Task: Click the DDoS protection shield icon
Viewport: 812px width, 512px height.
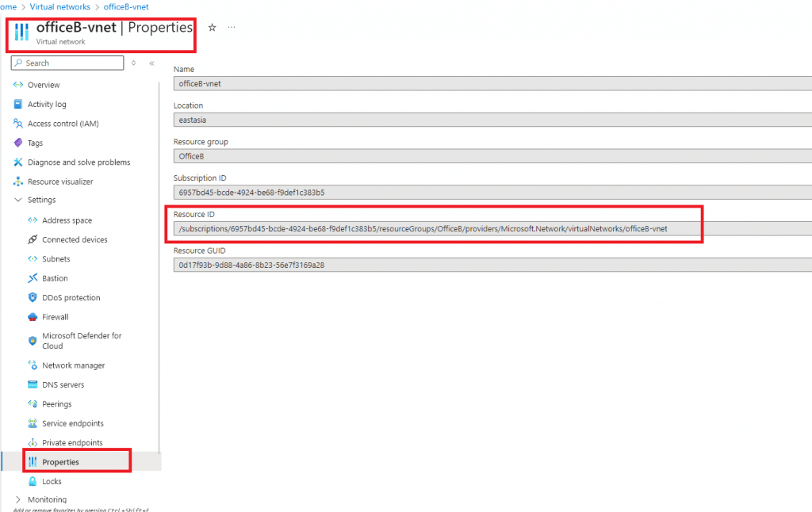Action: pos(33,298)
